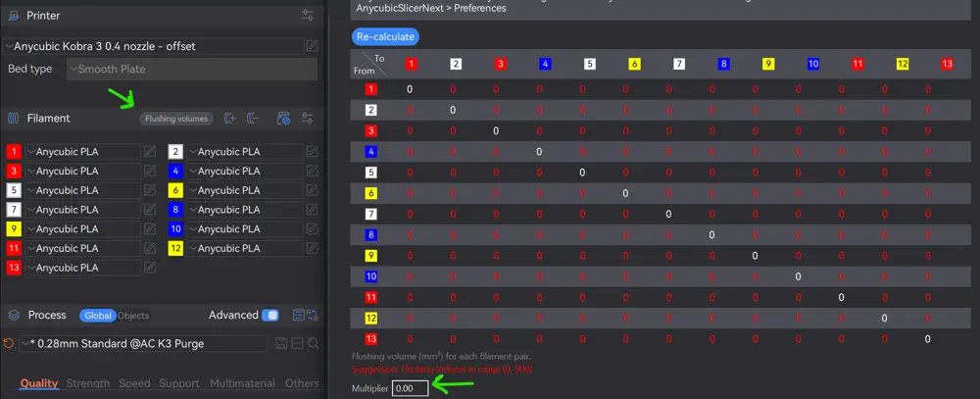Open printer settings sliders icon
Screen dimensions: 980x399
pos(308,16)
